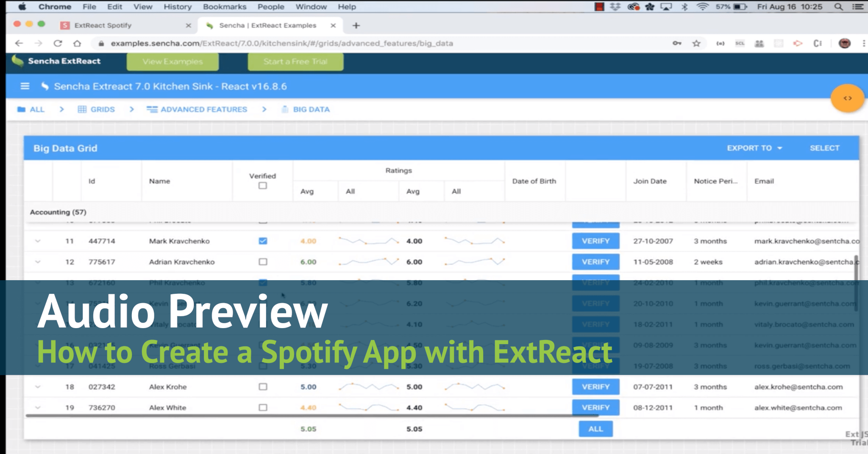Click the ALL verify button in summary row
This screenshot has height=454, width=868.
595,429
